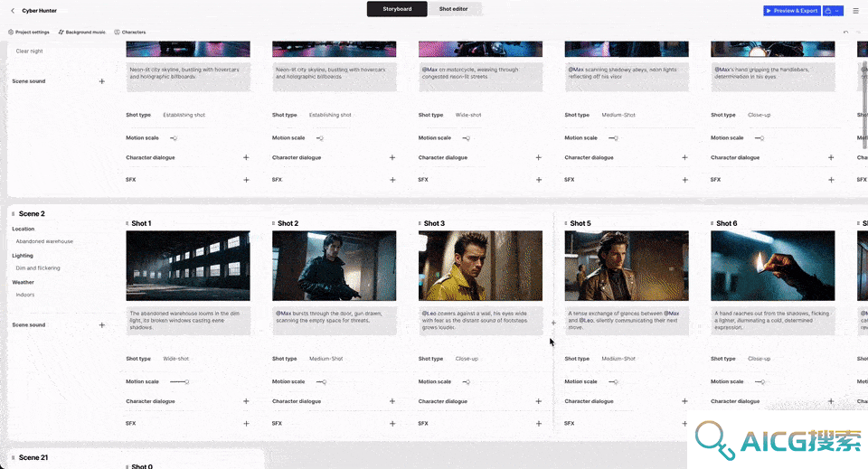This screenshot has height=469, width=868.
Task: Add character dialogue to Scene 2 Shot 2
Action: click(x=392, y=401)
